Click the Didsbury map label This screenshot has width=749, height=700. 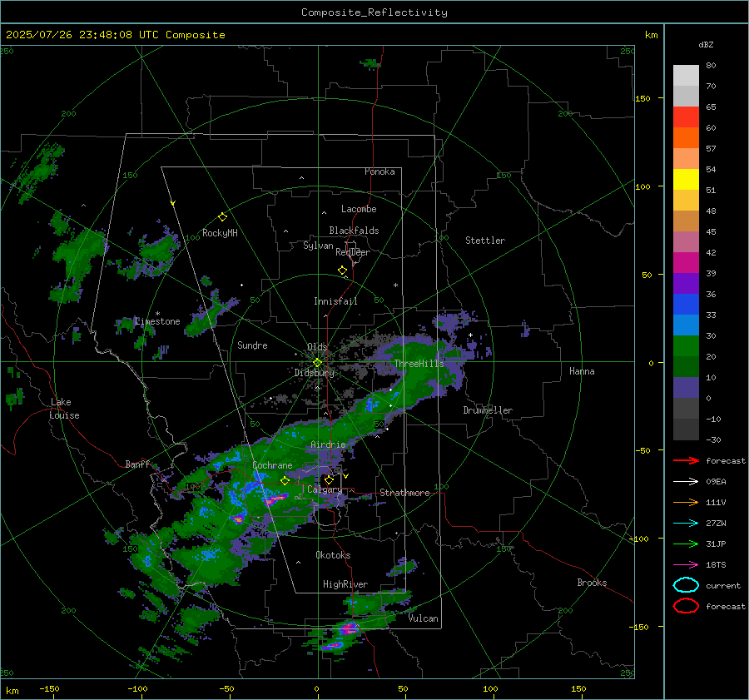314,373
